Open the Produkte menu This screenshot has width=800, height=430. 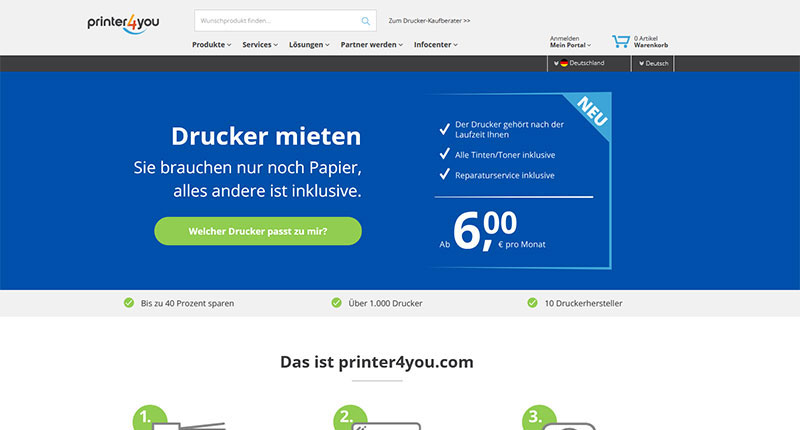[211, 45]
